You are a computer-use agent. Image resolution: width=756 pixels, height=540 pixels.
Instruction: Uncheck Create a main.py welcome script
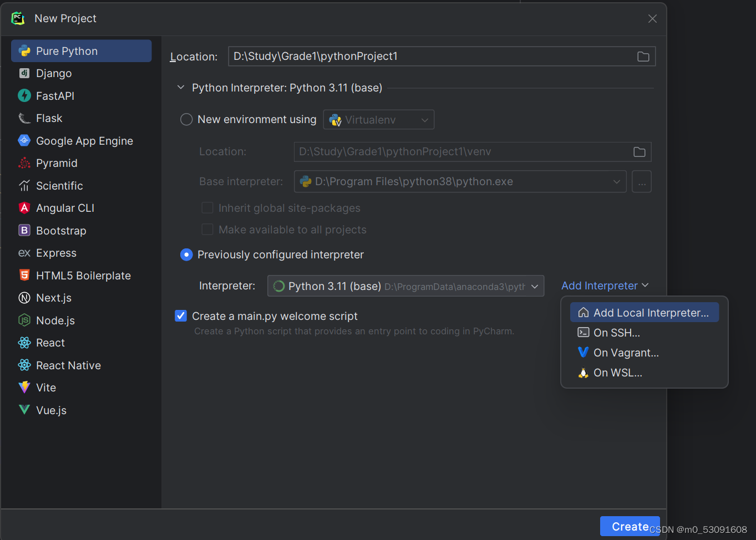click(x=181, y=315)
